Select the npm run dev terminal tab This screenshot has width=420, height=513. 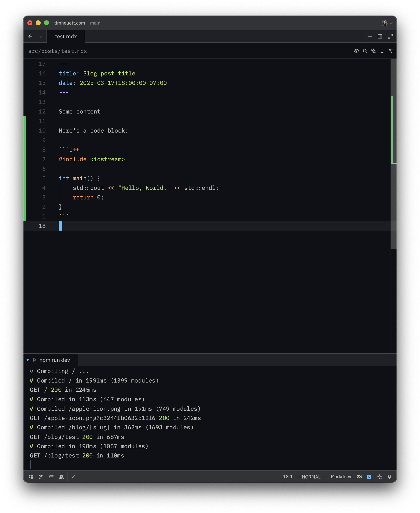coord(51,360)
